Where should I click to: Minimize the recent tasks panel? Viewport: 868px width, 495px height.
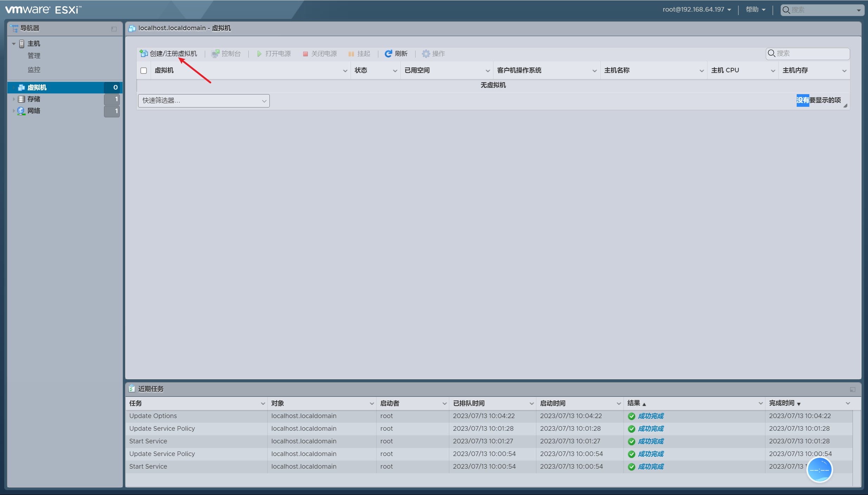point(853,389)
